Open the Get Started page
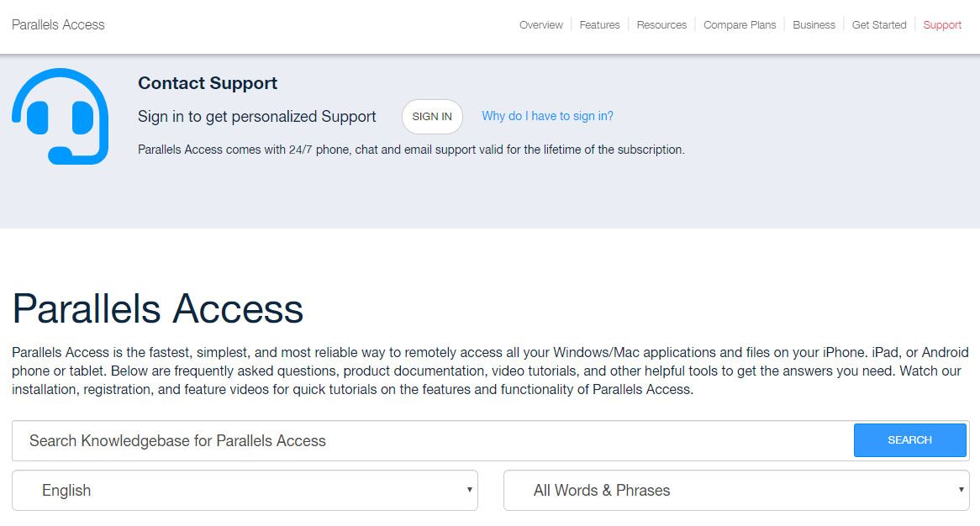 (x=878, y=24)
